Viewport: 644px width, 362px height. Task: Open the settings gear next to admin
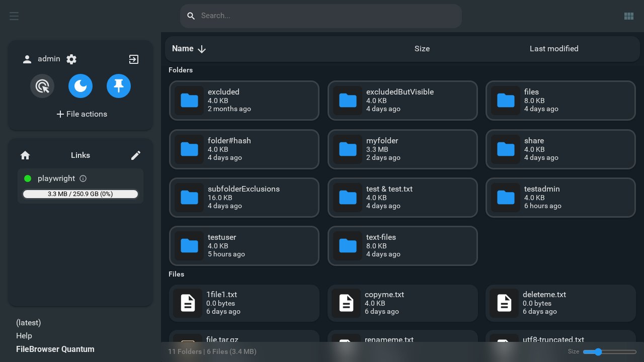pyautogui.click(x=71, y=59)
